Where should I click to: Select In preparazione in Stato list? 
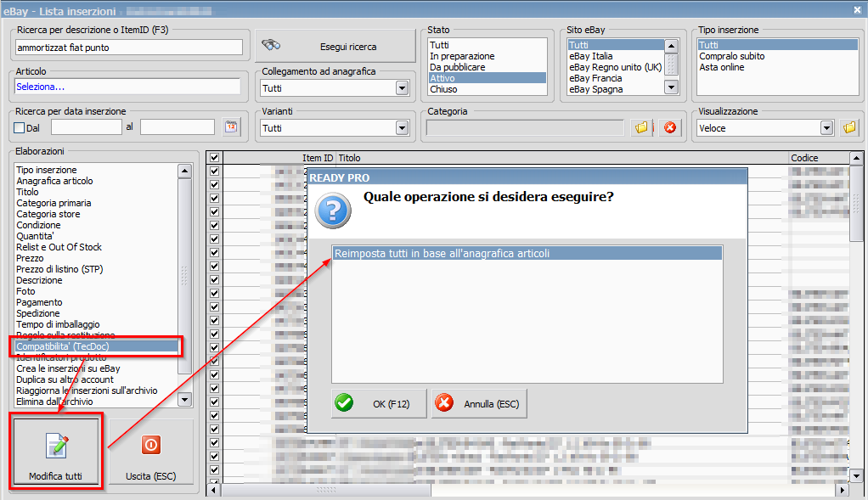click(488, 56)
